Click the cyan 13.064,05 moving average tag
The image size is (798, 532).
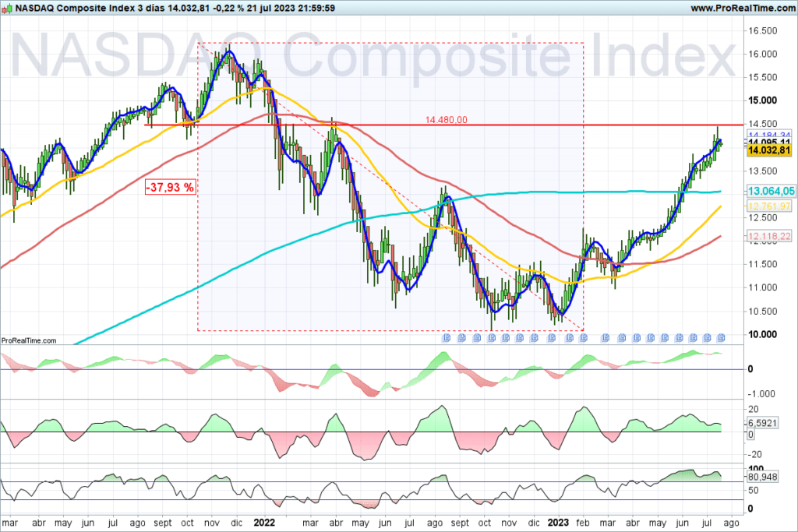[x=771, y=192]
